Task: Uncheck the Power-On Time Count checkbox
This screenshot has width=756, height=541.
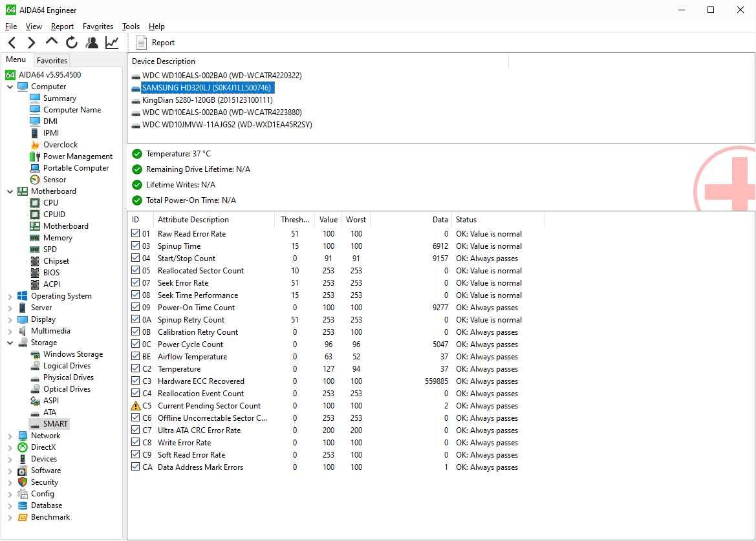Action: [x=135, y=308]
